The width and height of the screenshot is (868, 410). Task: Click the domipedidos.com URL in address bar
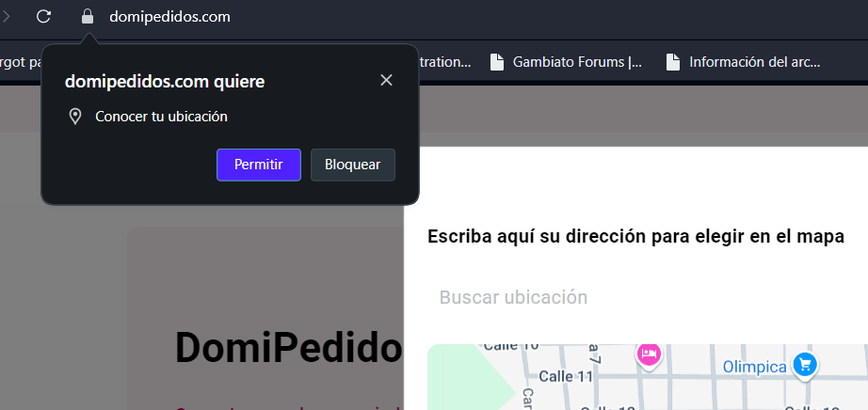pos(169,16)
